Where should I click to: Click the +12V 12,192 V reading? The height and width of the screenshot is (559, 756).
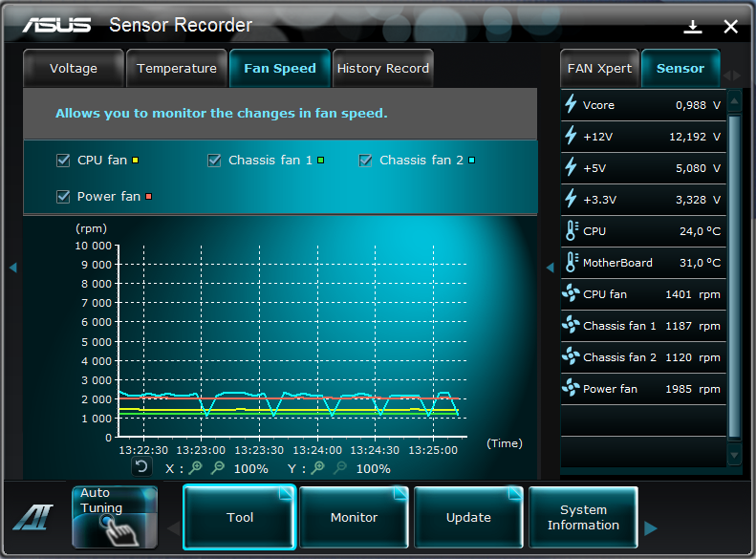coord(694,137)
